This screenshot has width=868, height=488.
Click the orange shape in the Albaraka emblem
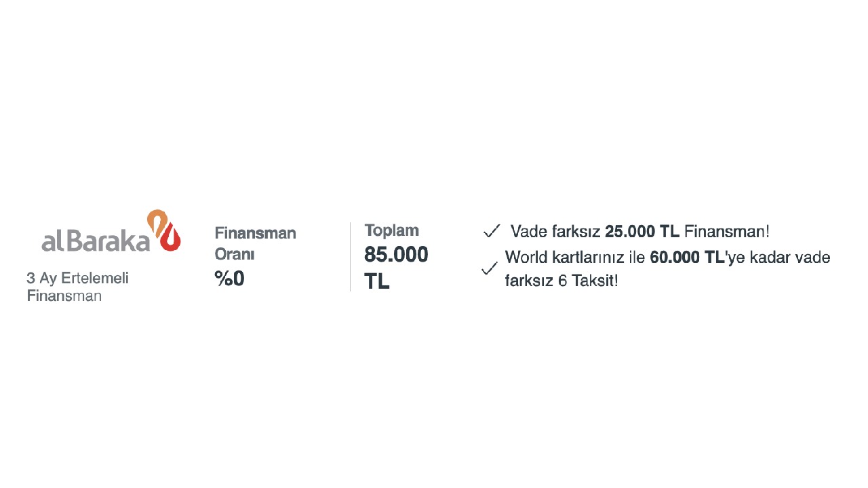point(157,222)
